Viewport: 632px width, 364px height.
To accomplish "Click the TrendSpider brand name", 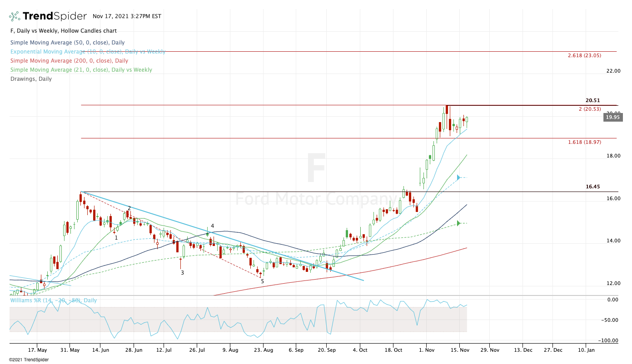I will [55, 16].
